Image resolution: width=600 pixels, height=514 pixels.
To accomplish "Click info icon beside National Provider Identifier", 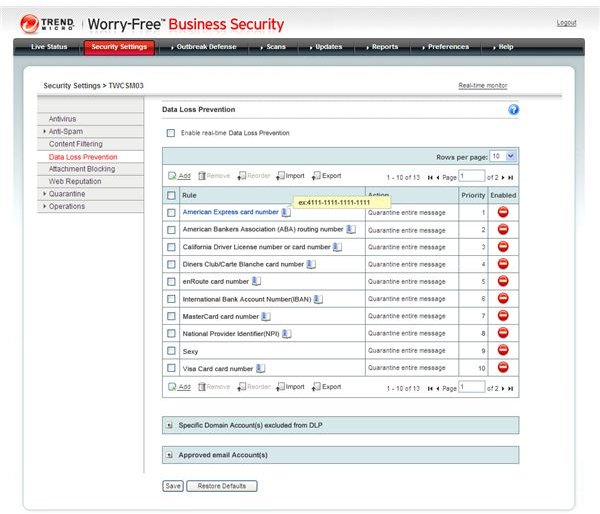I will click(287, 334).
